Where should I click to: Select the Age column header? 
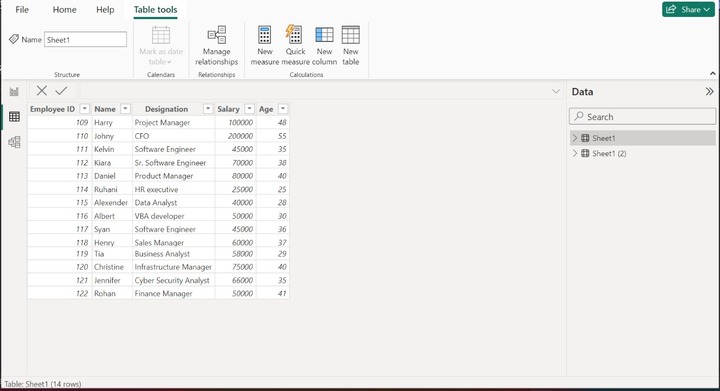[x=266, y=109]
